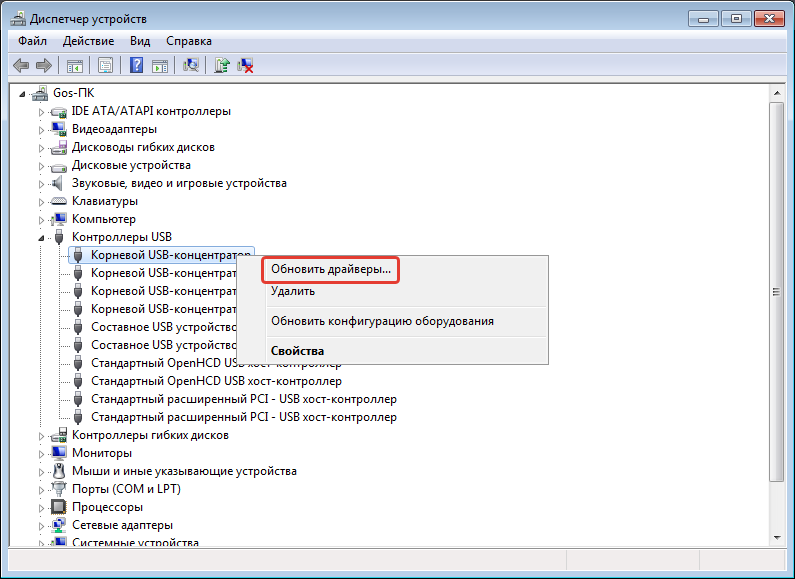795x579 pixels.
Task: Select the highlighted Корневой USB-концентратор row
Action: [x=161, y=255]
